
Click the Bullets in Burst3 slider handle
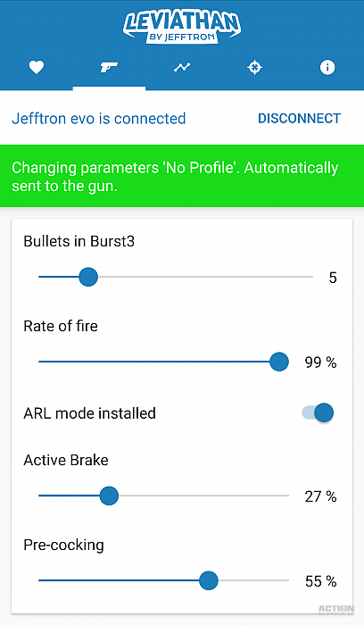(88, 277)
